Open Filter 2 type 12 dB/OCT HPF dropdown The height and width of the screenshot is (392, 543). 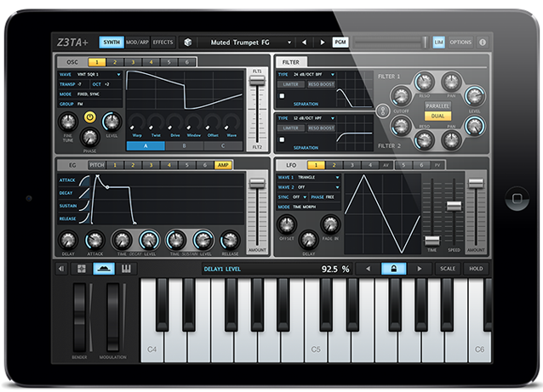(x=306, y=118)
